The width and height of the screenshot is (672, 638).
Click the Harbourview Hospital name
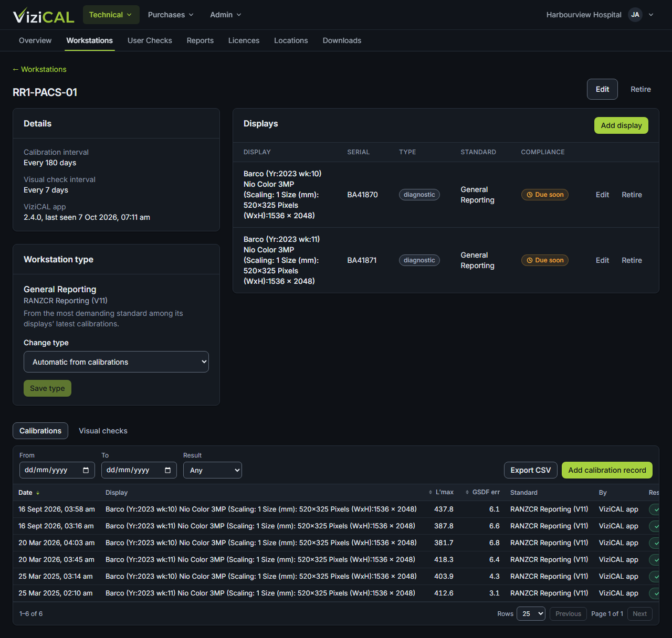tap(584, 15)
